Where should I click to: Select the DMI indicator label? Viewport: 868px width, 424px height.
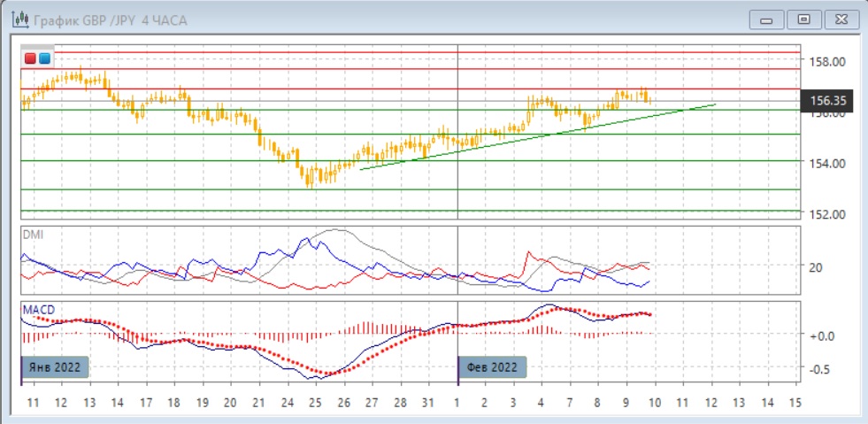[x=33, y=235]
